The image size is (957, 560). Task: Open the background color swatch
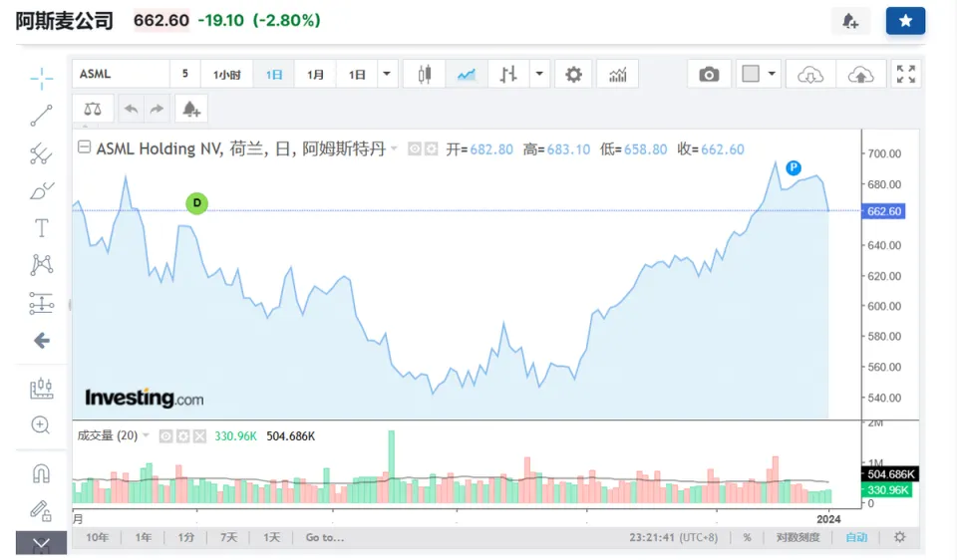click(x=751, y=75)
